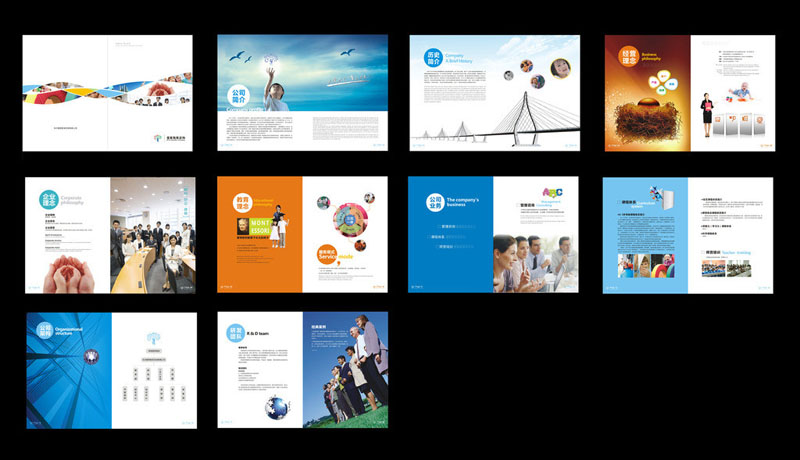Screen dimensions: 800x460
Task: Select the Organizational structure spread
Action: click(x=110, y=370)
